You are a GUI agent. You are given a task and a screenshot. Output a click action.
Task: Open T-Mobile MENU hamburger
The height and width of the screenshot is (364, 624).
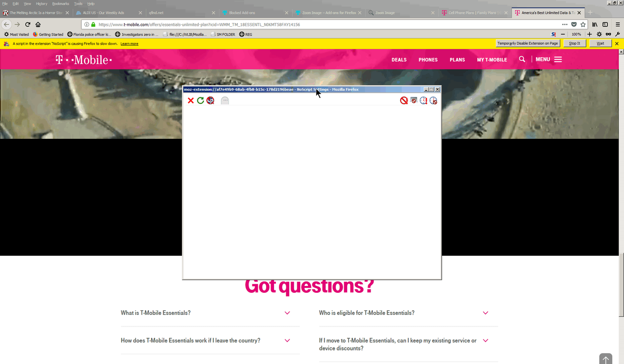[549, 59]
